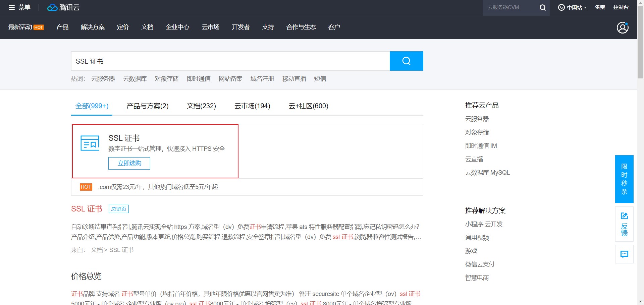Click the scrollbar down arrow

tap(640, 302)
